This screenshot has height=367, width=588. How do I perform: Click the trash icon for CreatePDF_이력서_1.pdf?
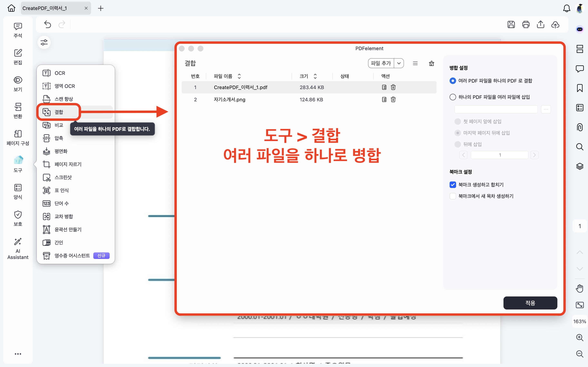pos(393,87)
